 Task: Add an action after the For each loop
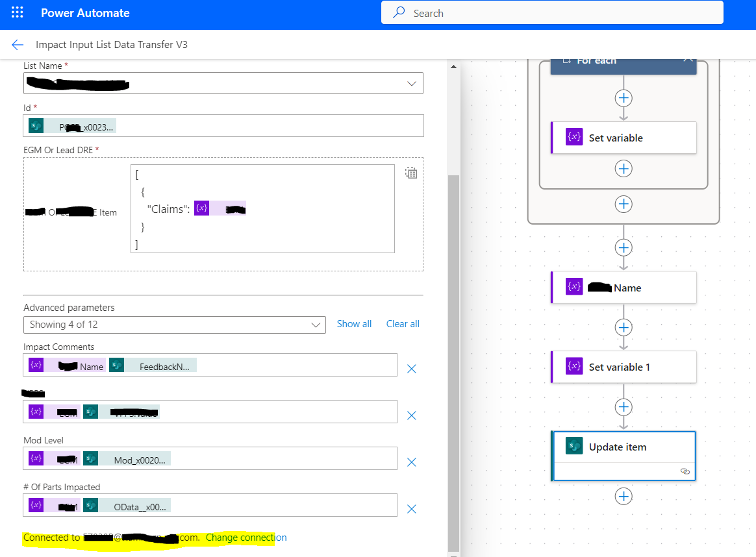624,204
